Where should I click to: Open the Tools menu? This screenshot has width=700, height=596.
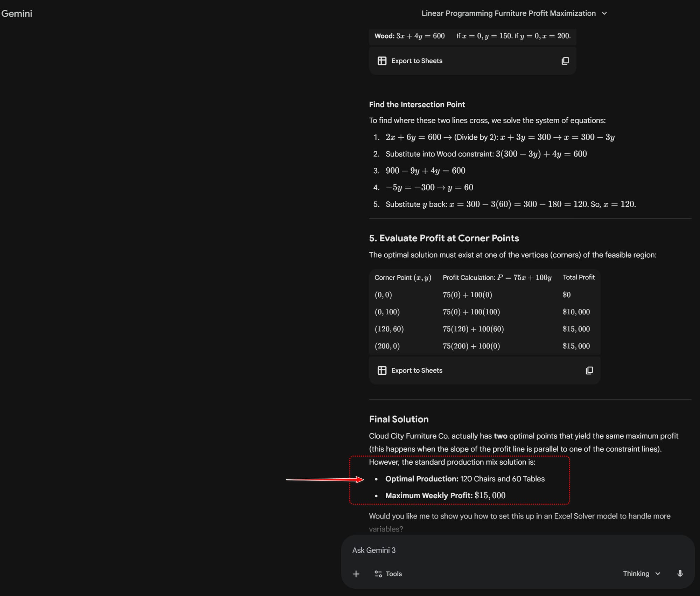[x=388, y=574]
